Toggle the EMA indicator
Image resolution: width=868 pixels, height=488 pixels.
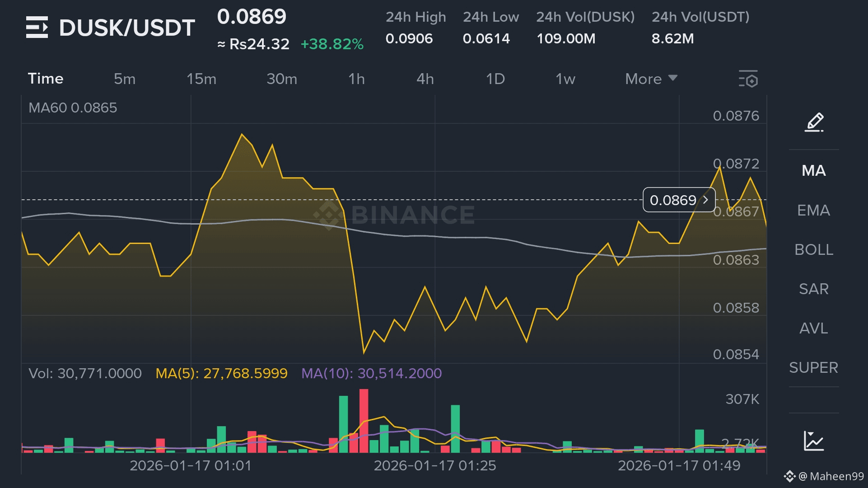coord(813,210)
